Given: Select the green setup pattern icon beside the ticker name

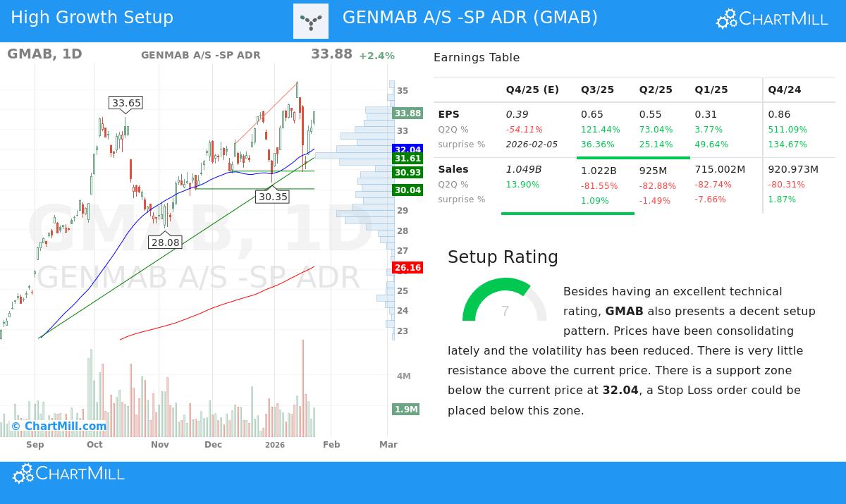Looking at the screenshot, I should [310, 20].
